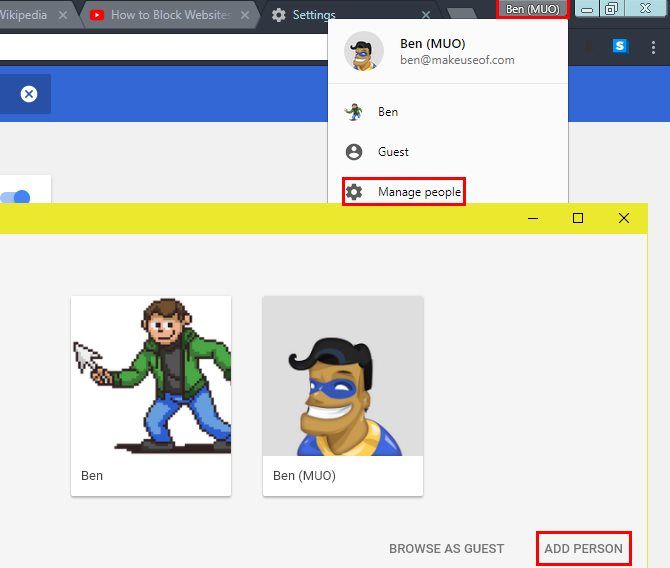The height and width of the screenshot is (568, 670).
Task: Close the Settings tab
Action: click(x=426, y=15)
